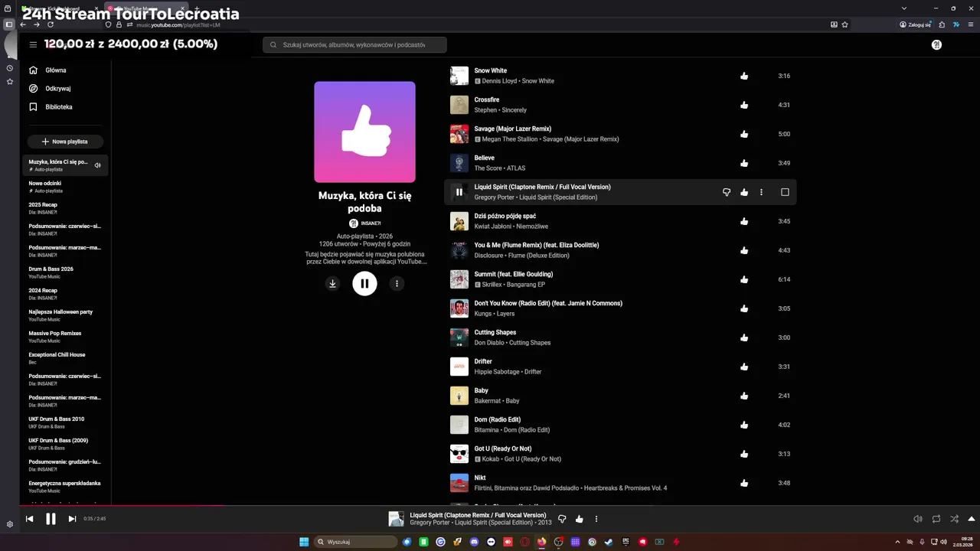
Task: Toggle the like on the Liquid Spirit row
Action: coord(744,192)
